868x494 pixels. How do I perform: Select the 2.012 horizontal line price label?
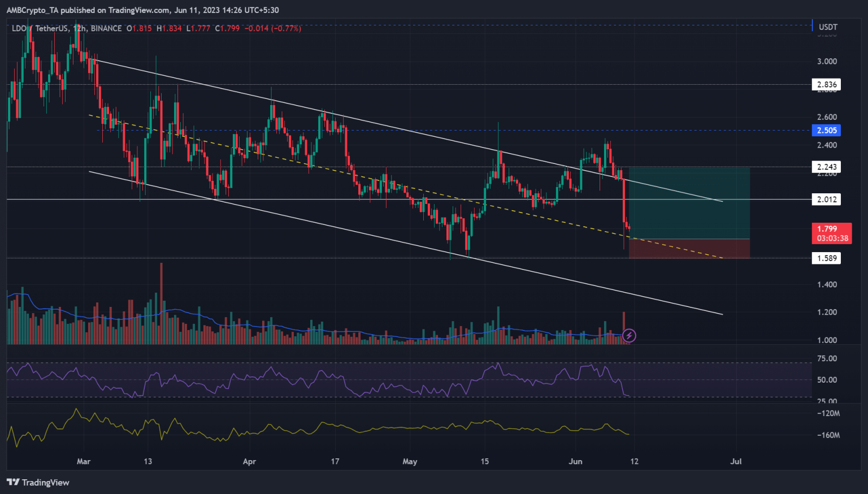click(826, 200)
